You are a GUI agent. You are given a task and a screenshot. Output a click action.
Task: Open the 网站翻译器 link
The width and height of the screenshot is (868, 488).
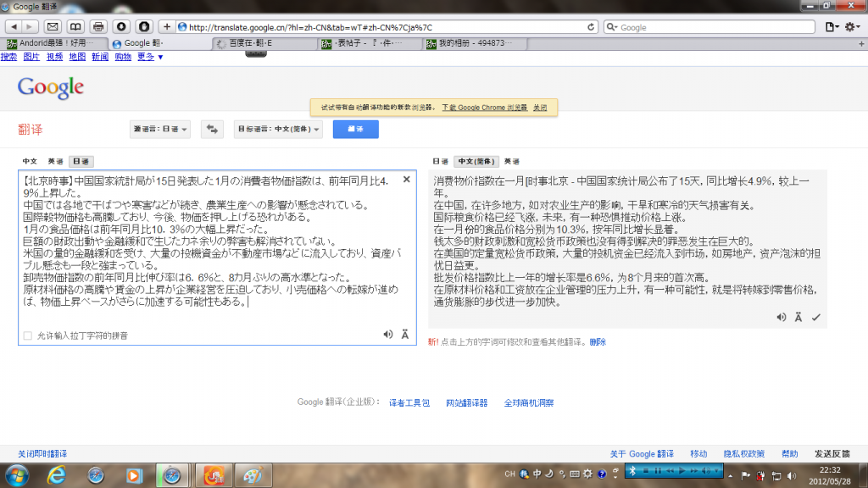point(467,402)
